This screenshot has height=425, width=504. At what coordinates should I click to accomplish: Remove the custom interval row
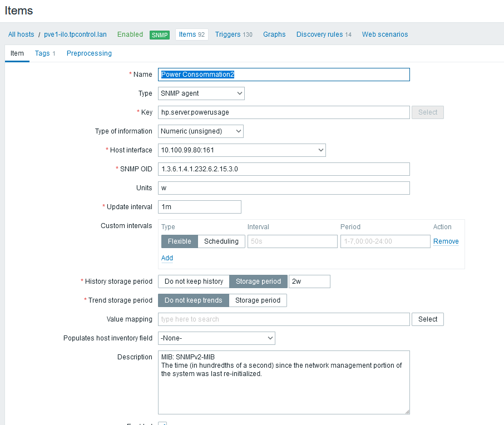pyautogui.click(x=446, y=241)
